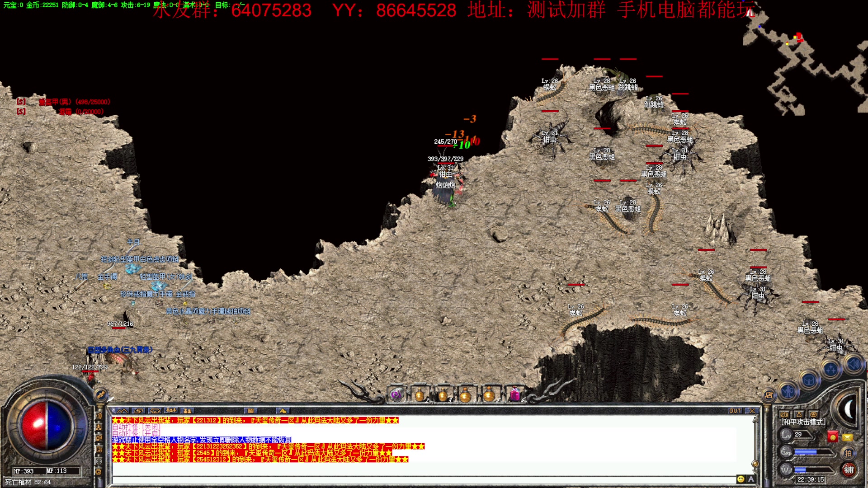Open the 拍 auction button
The image size is (868, 488).
848,453
